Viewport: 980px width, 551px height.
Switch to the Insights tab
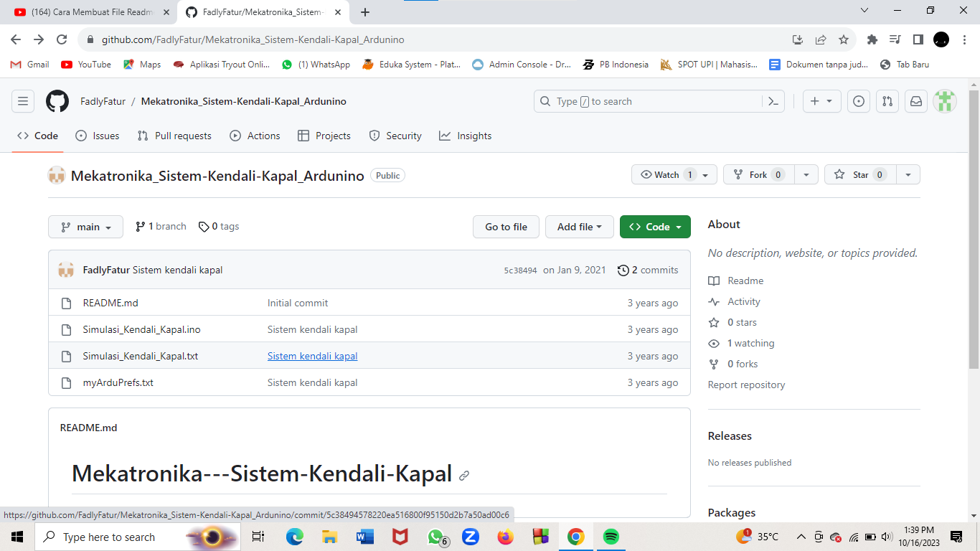(465, 136)
